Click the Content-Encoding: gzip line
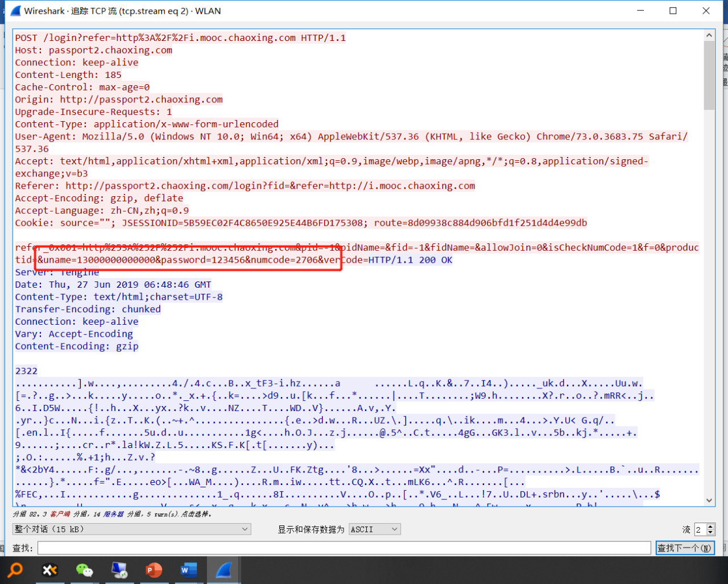The height and width of the screenshot is (584, 728). 77,346
